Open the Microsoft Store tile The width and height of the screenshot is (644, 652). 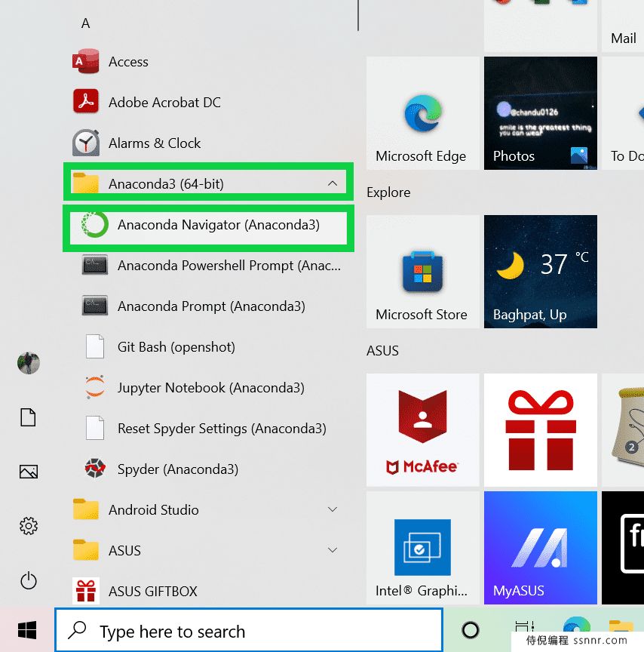[422, 272]
